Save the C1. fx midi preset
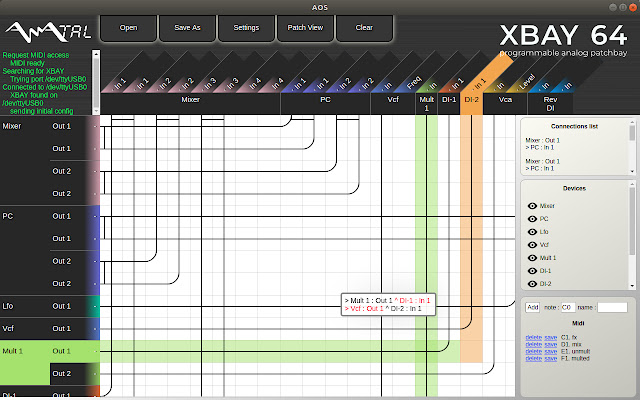 click(x=551, y=338)
